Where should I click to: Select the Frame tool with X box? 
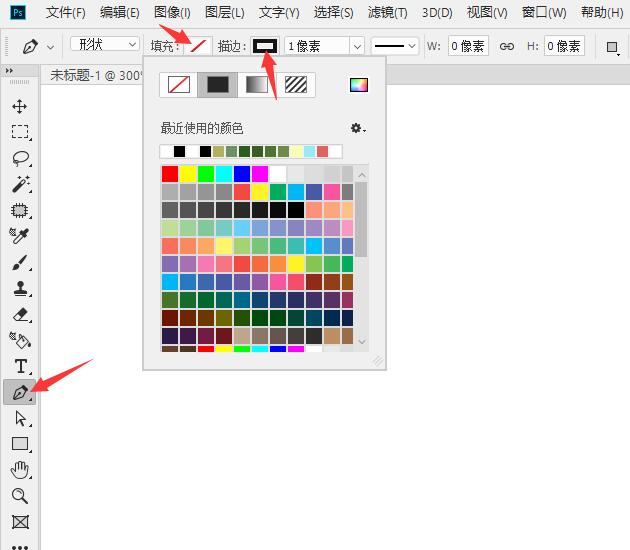pyautogui.click(x=20, y=522)
